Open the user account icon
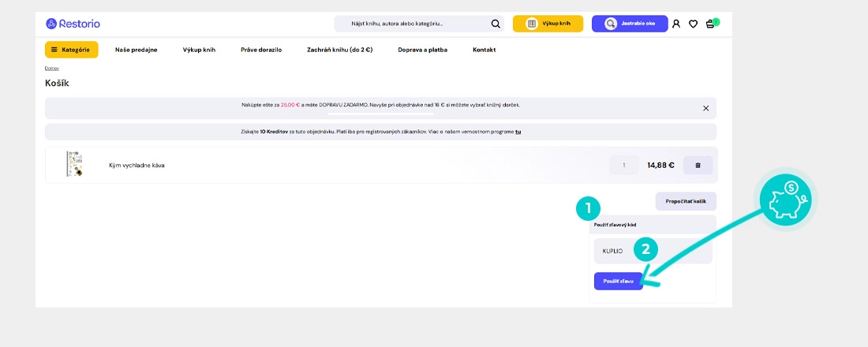868x347 pixels. coord(676,24)
